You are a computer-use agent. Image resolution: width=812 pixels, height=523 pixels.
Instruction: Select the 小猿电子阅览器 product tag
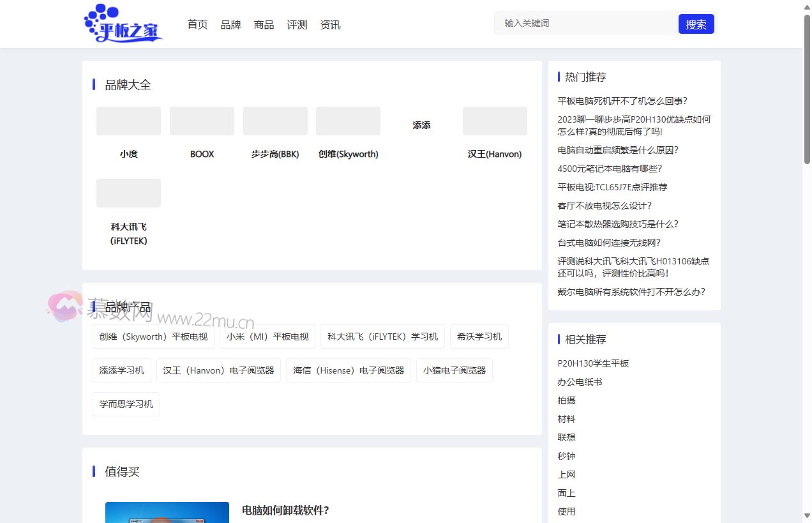454,370
